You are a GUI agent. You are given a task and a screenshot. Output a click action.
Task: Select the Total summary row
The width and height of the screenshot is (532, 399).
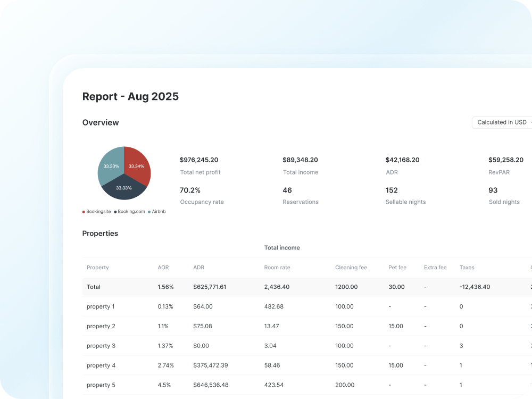(x=93, y=287)
